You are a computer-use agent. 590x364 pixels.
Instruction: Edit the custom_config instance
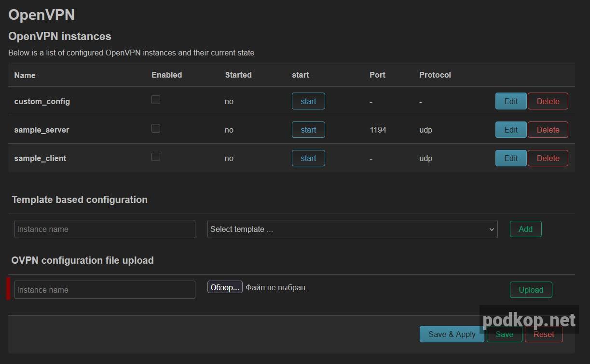[x=510, y=101]
